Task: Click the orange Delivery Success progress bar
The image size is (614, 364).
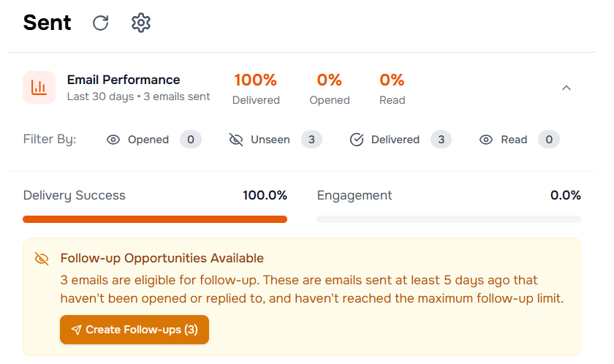Action: 155,219
